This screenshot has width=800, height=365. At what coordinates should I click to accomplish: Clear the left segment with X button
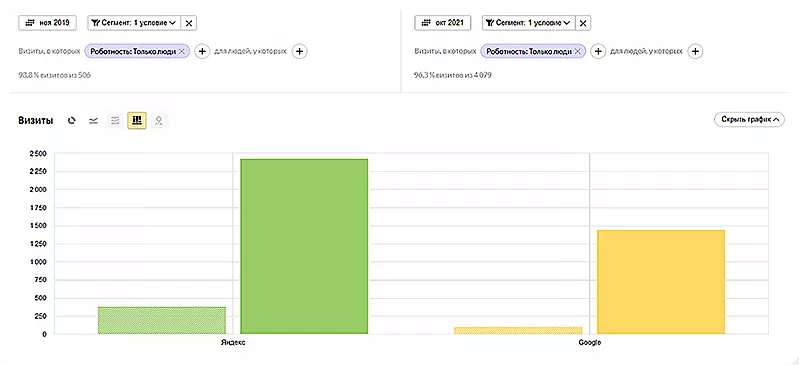click(x=189, y=23)
